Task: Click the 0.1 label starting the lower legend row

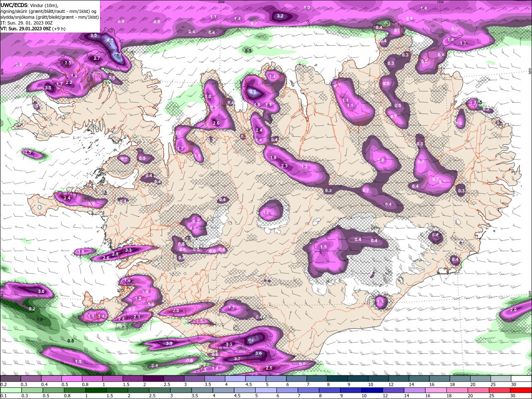Action: (x=3, y=396)
